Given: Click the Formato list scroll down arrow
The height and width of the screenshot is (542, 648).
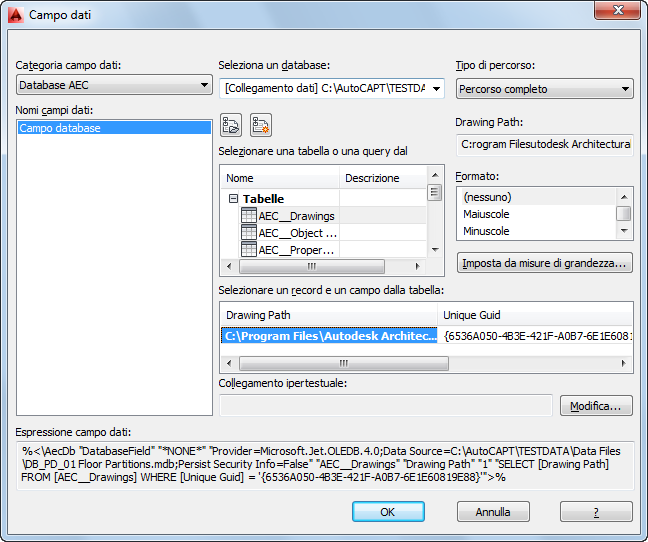Looking at the screenshot, I should pos(624,231).
